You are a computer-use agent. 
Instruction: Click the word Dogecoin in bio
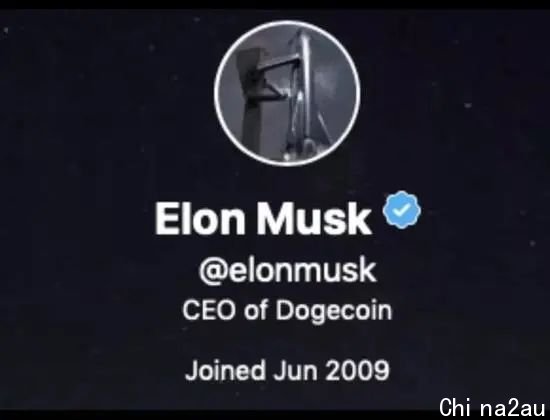334,311
